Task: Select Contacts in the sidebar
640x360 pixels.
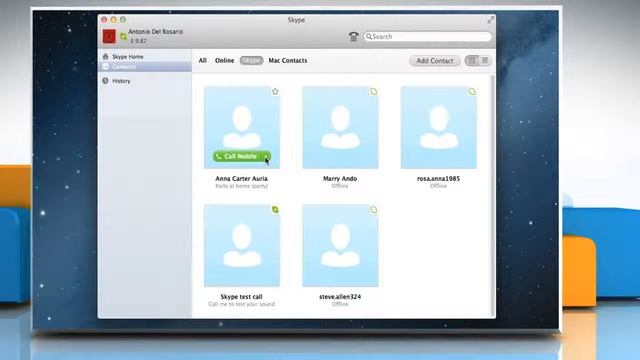Action: (144, 67)
